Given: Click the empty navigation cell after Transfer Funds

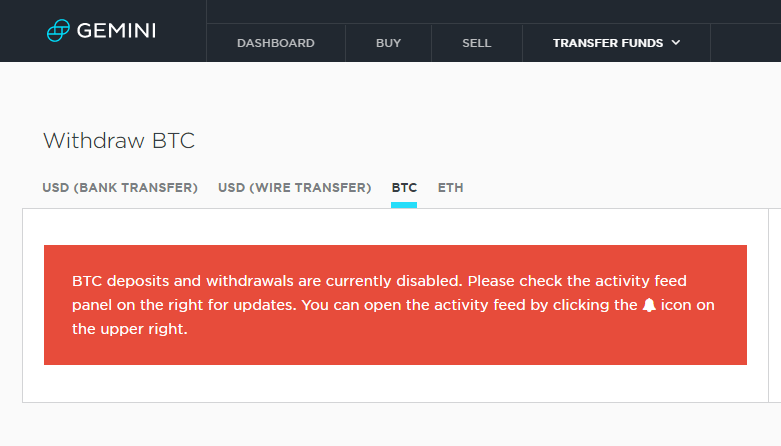Looking at the screenshot, I should pyautogui.click(x=746, y=43).
